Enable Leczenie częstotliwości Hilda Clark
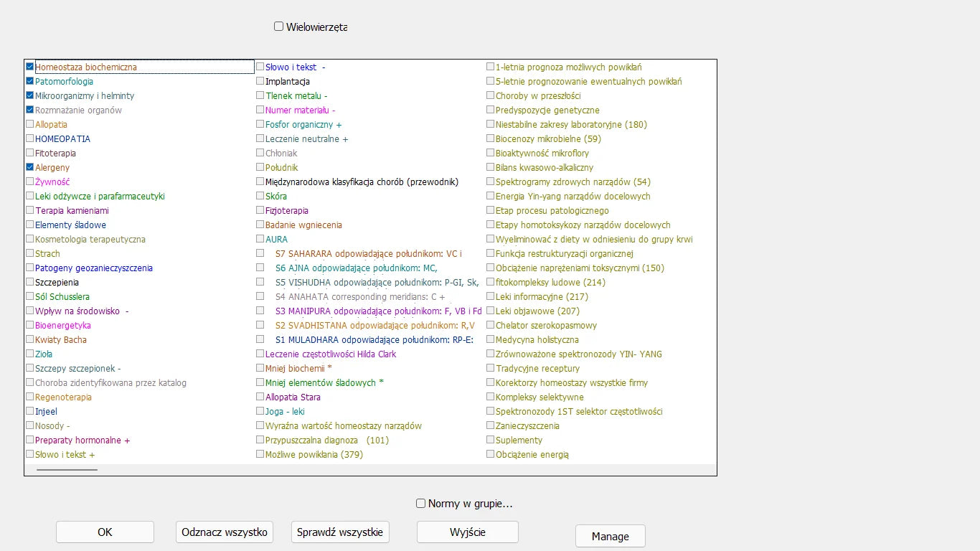Viewport: 980px width, 551px height. click(x=260, y=354)
